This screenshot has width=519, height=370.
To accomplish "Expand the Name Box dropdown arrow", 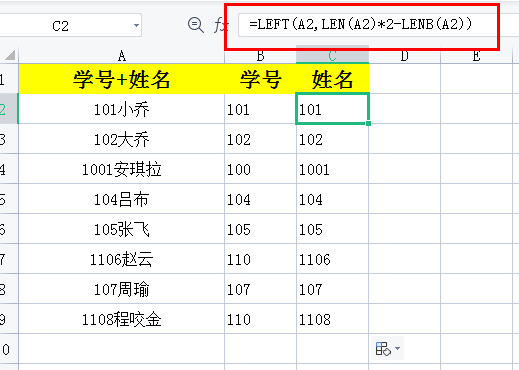I will (x=136, y=25).
